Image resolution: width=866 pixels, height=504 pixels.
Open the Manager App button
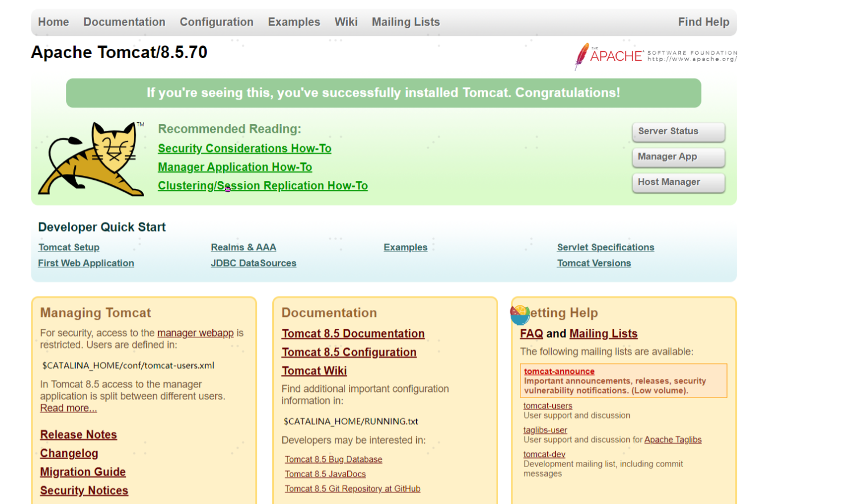tap(678, 157)
